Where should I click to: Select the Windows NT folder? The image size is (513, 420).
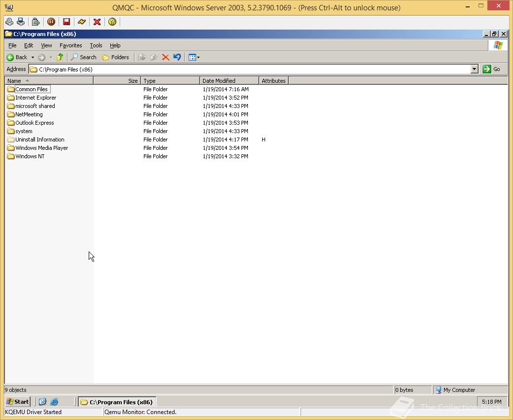click(x=26, y=156)
